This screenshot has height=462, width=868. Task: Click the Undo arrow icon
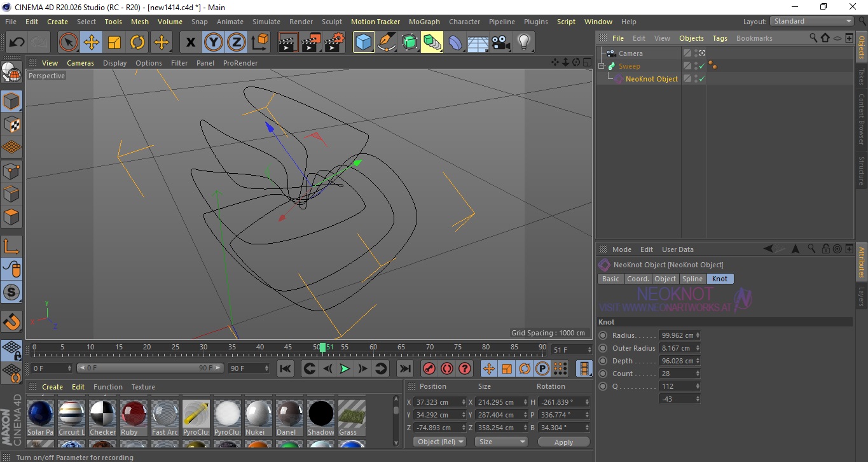(17, 43)
